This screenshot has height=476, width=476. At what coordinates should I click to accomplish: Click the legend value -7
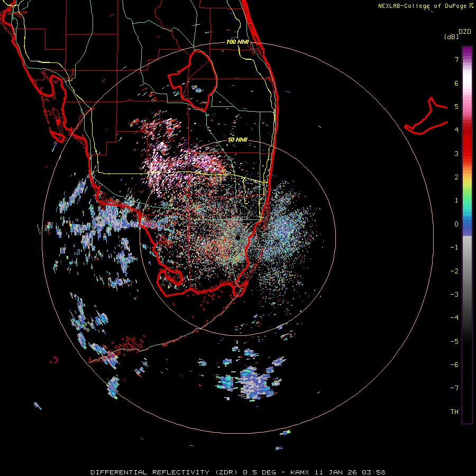454,388
